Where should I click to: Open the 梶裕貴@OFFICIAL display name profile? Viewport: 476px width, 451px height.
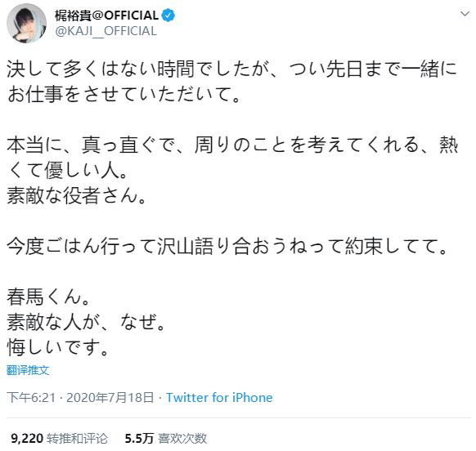point(106,16)
